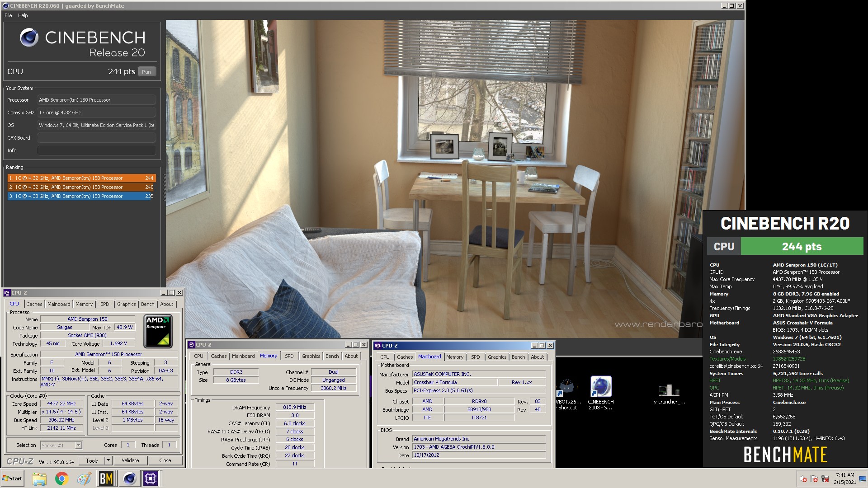Select the CPU tab in CPU-Z Memory window
The width and height of the screenshot is (868, 488).
click(x=199, y=356)
